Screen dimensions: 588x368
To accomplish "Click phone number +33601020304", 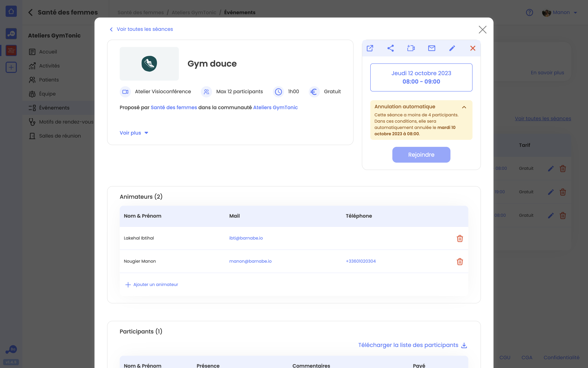I will tap(360, 261).
